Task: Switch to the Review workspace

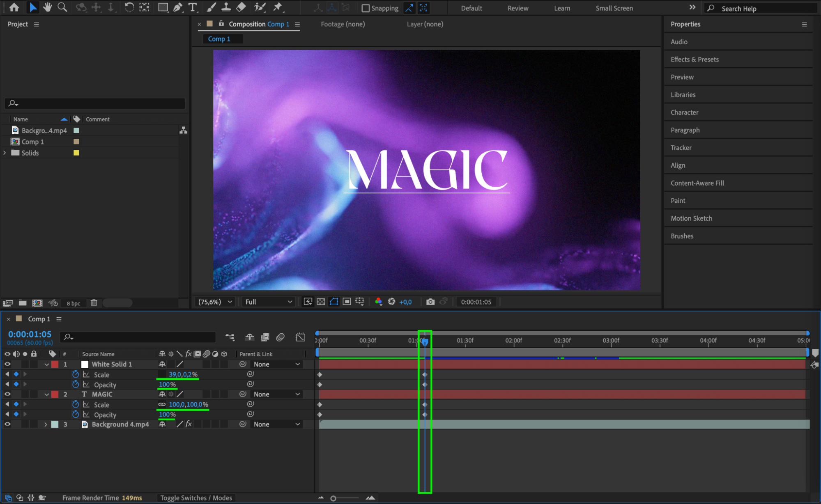Action: [x=517, y=8]
